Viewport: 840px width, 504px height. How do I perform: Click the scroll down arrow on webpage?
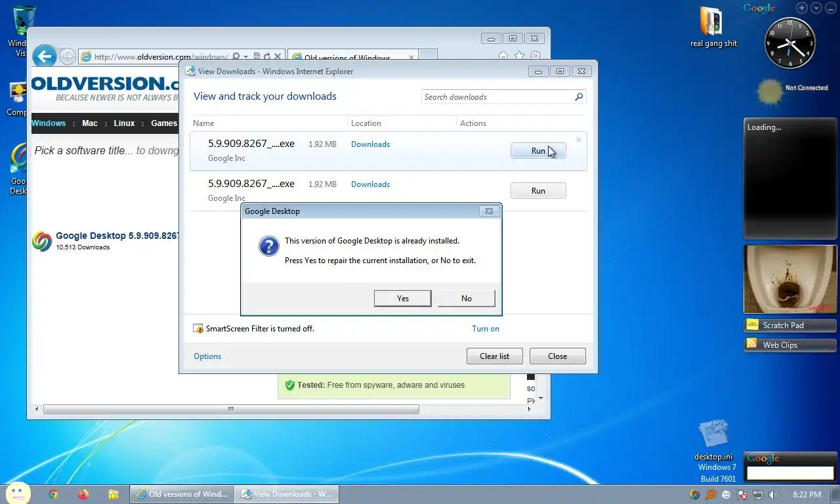click(540, 398)
